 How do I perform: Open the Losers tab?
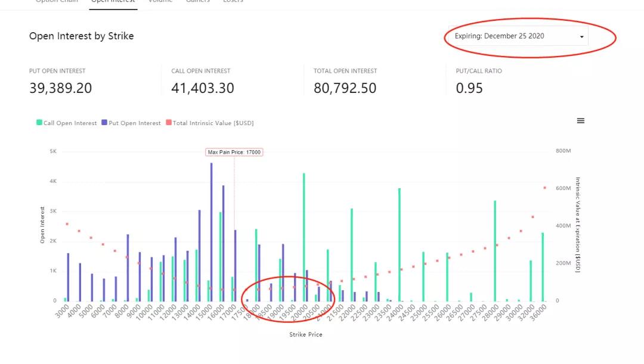click(233, 2)
